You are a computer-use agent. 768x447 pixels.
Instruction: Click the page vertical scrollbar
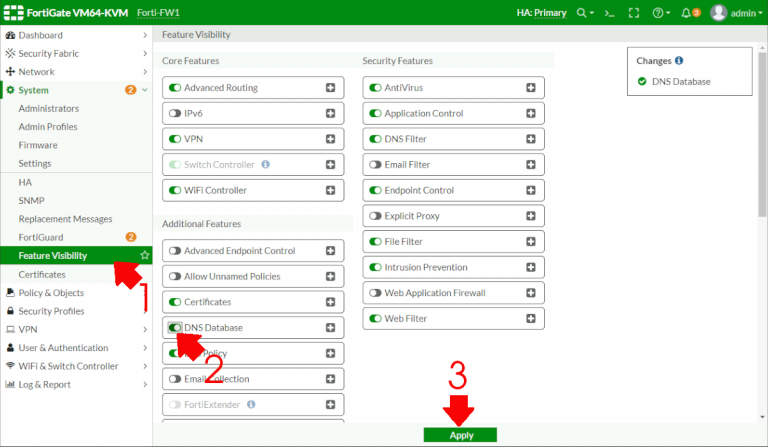coord(762,150)
